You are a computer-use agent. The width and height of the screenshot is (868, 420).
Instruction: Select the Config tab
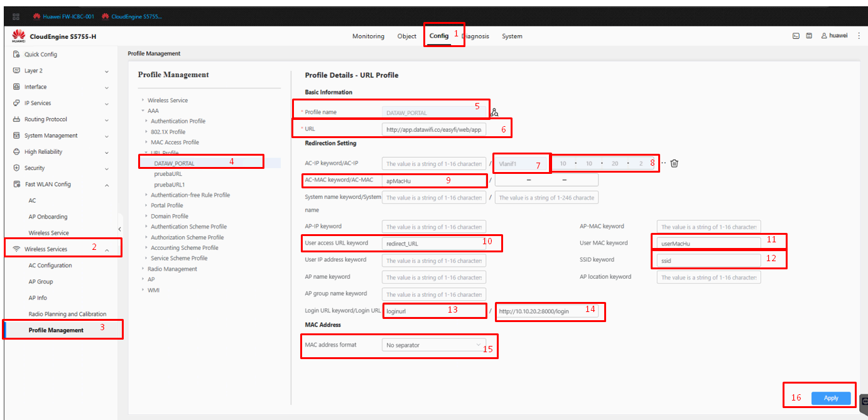click(x=439, y=36)
